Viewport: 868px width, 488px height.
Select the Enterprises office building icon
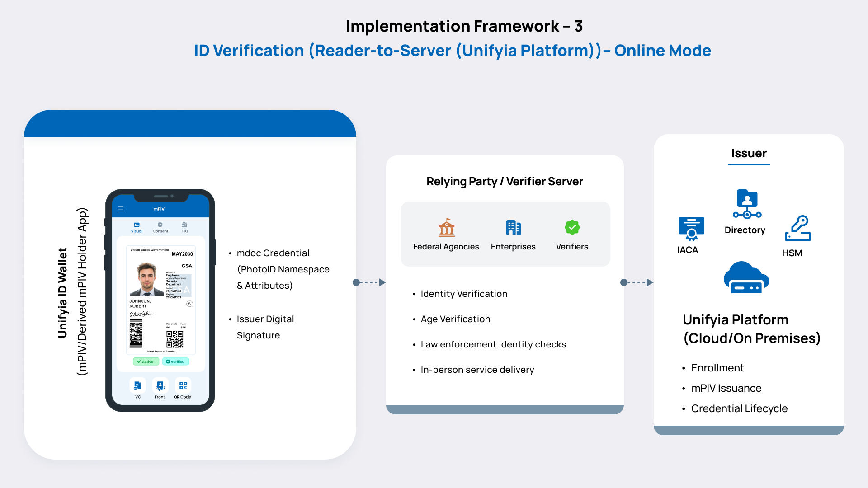pos(513,228)
